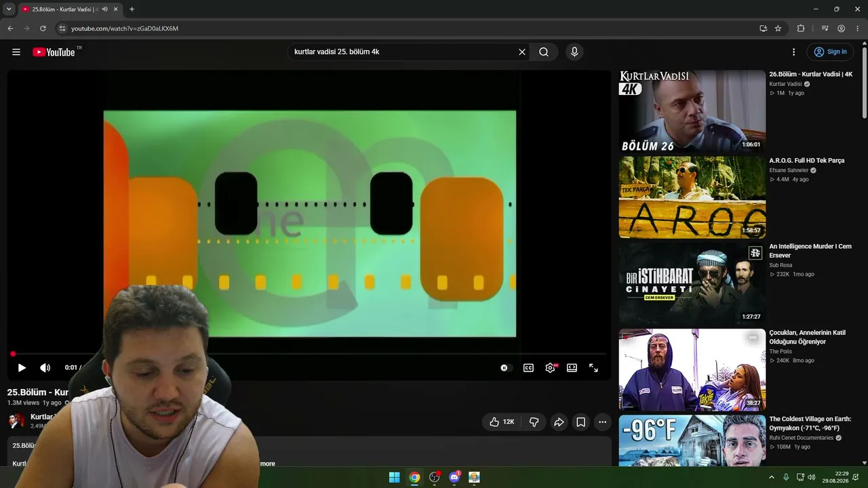The image size is (868, 488).
Task: Open the Chrome profile icon
Action: (x=842, y=28)
